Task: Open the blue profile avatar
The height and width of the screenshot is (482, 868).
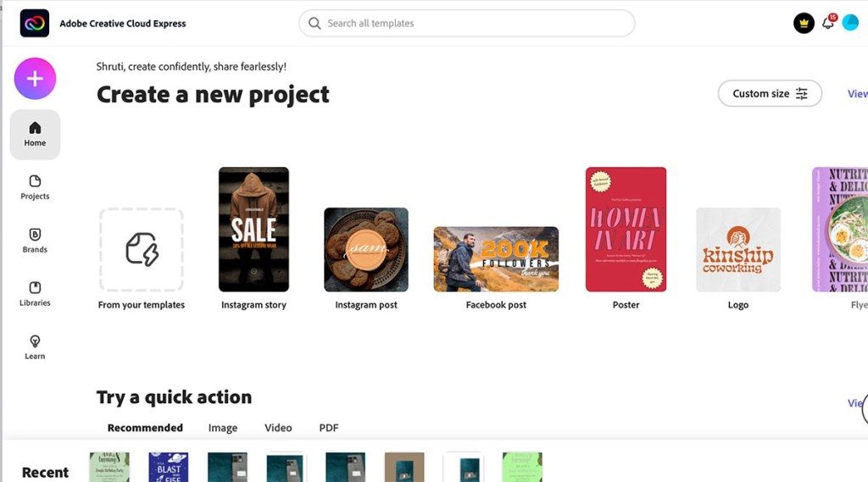Action: click(850, 23)
